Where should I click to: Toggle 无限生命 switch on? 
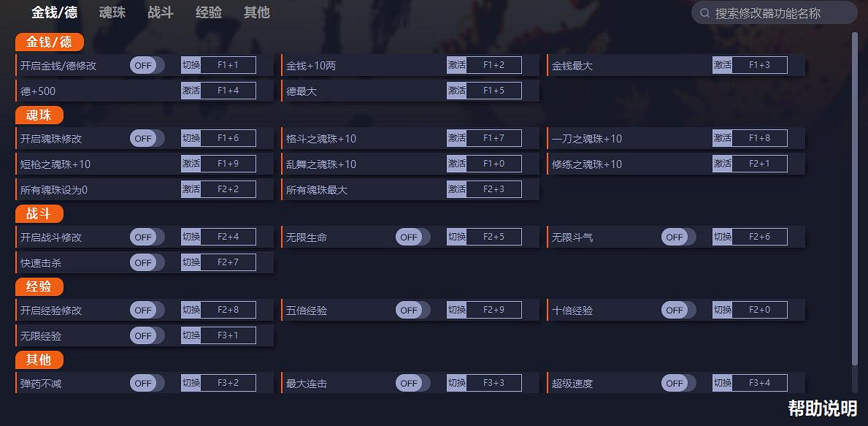click(x=412, y=237)
